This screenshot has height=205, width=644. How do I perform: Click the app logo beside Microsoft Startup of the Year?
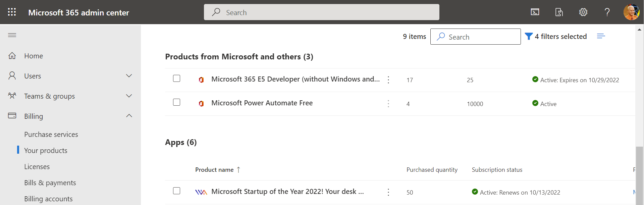pyautogui.click(x=201, y=192)
